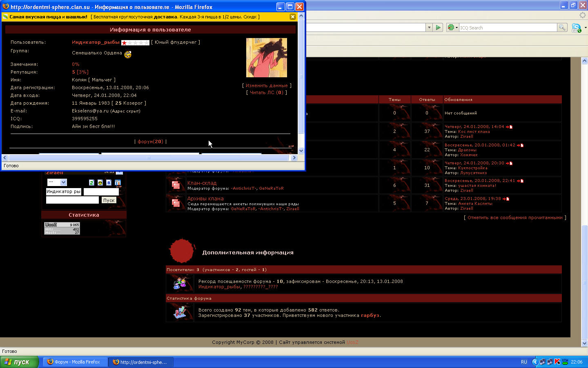
Task: Click the Изменить данные link
Action: tap(267, 85)
